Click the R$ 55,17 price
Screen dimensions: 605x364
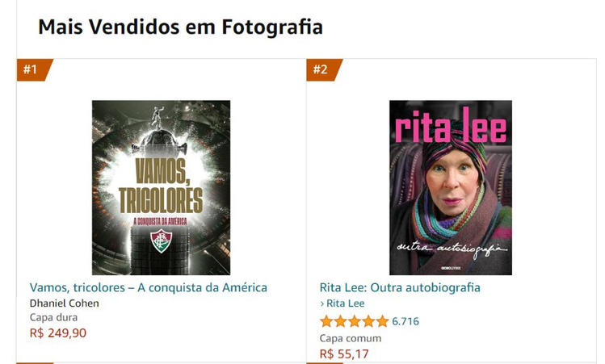point(344,354)
